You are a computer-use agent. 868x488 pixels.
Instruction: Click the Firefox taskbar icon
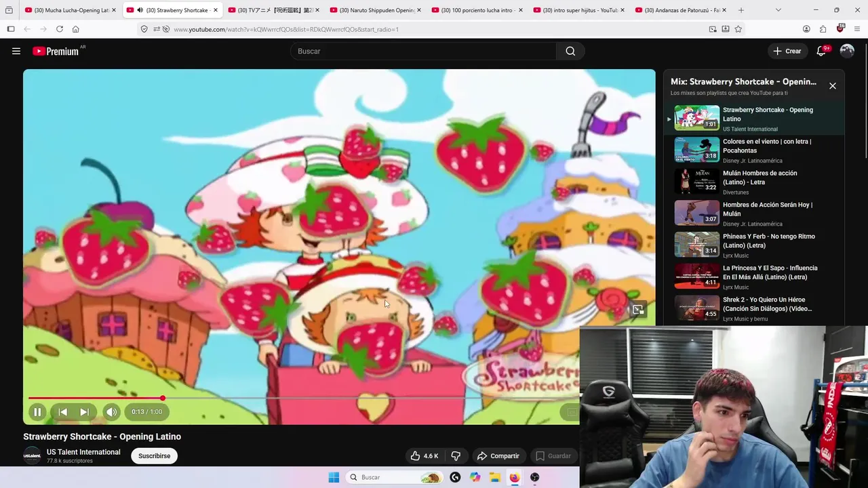[x=515, y=477]
